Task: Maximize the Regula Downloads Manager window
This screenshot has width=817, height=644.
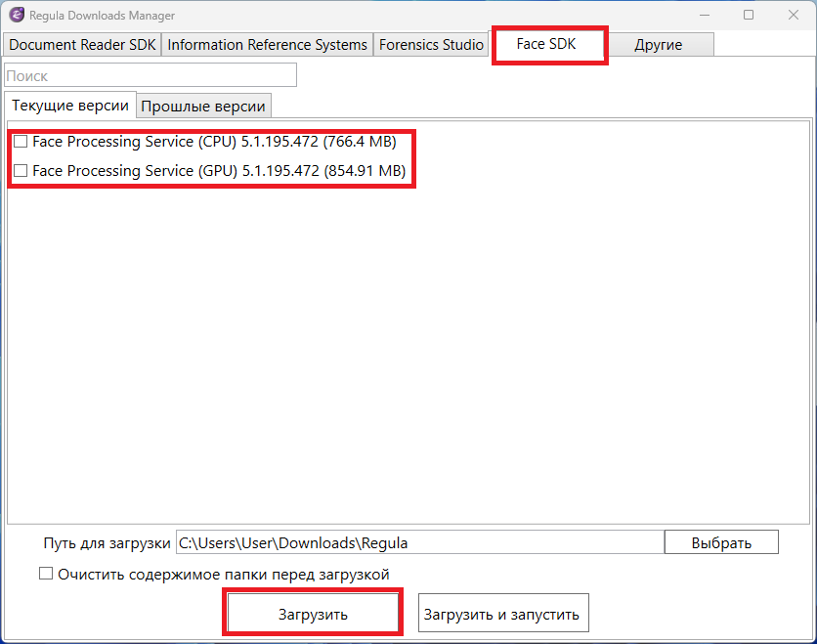Action: point(749,15)
